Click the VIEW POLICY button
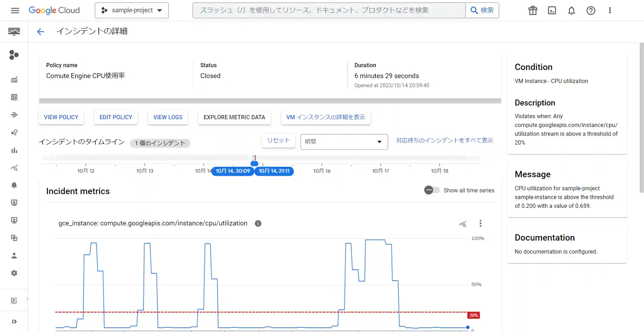644x332 pixels. click(x=61, y=117)
